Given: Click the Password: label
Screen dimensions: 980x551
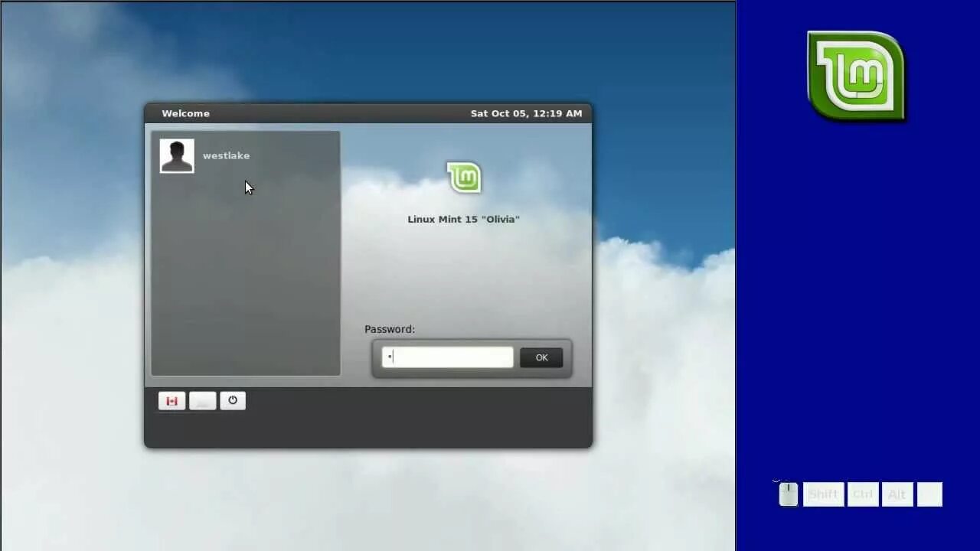Looking at the screenshot, I should pyautogui.click(x=390, y=329).
